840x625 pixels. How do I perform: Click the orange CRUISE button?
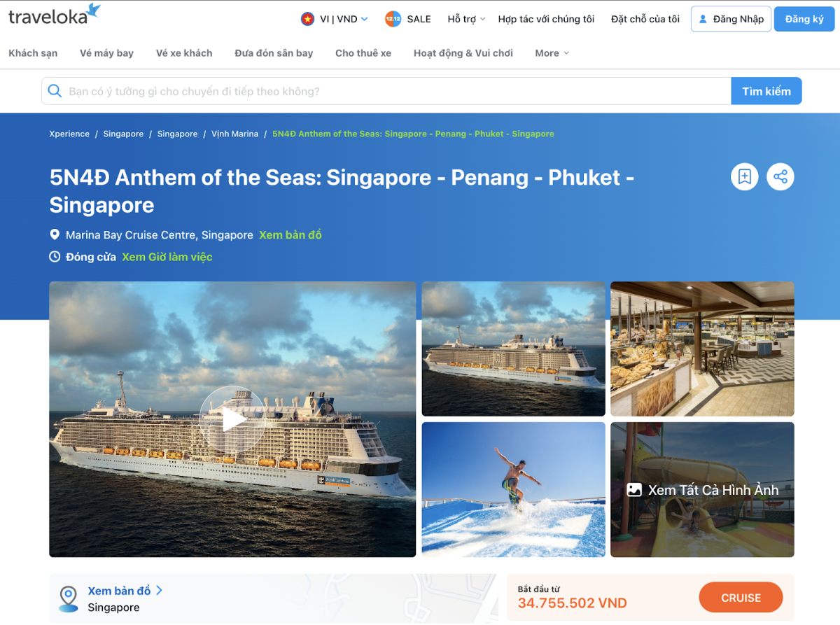pyautogui.click(x=741, y=598)
